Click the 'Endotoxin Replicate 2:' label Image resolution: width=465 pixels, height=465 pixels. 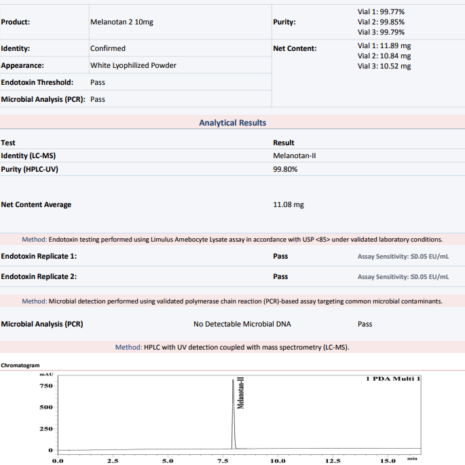point(39,277)
